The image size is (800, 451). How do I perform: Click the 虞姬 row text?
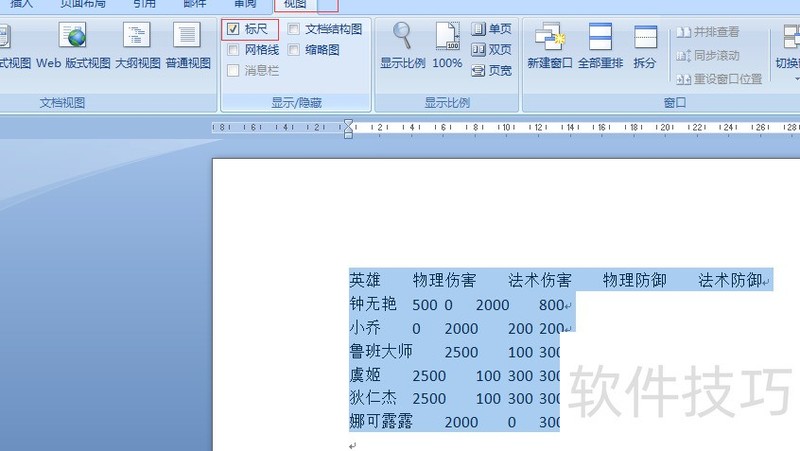[365, 375]
